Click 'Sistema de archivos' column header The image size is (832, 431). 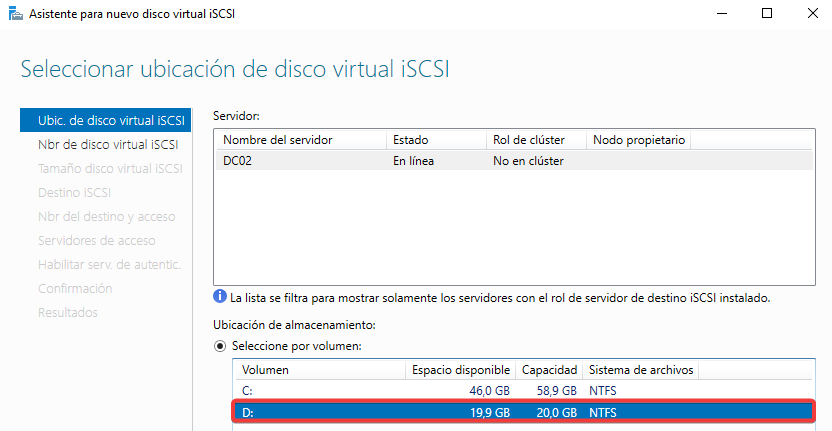click(640, 371)
